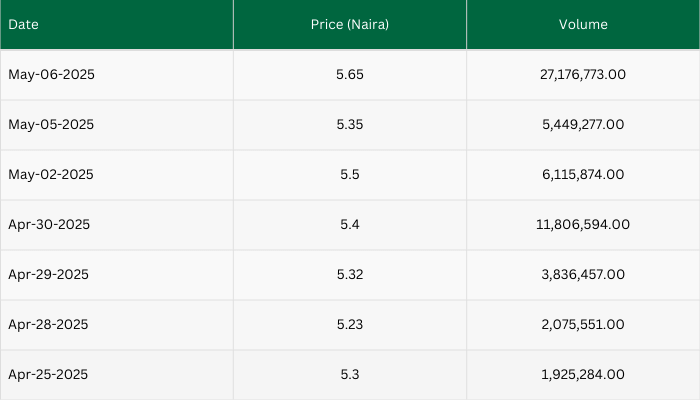Click the 5.35 price value
This screenshot has height=400, width=700.
[x=349, y=125]
